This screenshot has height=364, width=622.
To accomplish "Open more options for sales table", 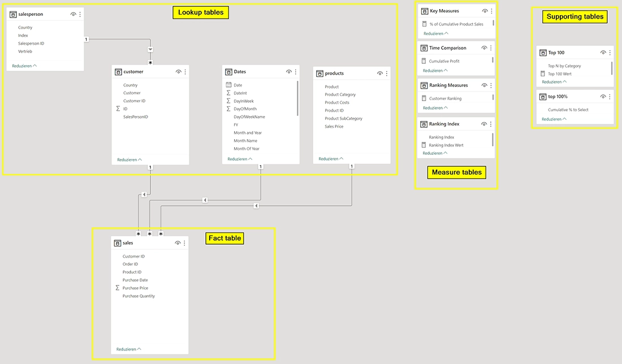I will click(184, 243).
